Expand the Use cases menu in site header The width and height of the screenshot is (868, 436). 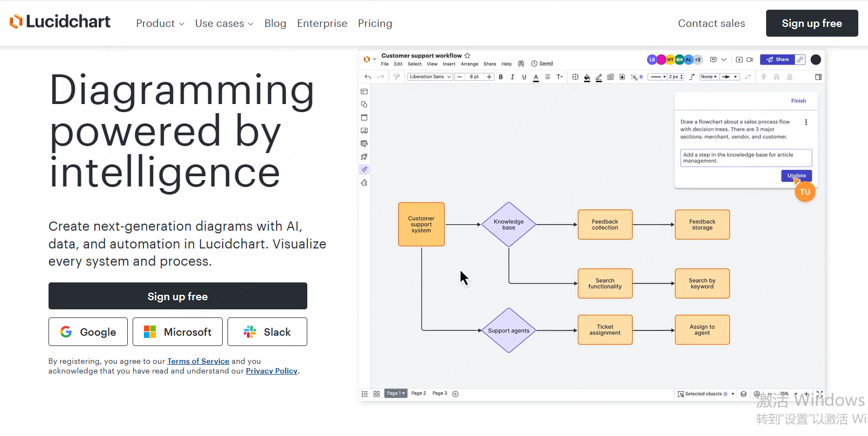(224, 23)
